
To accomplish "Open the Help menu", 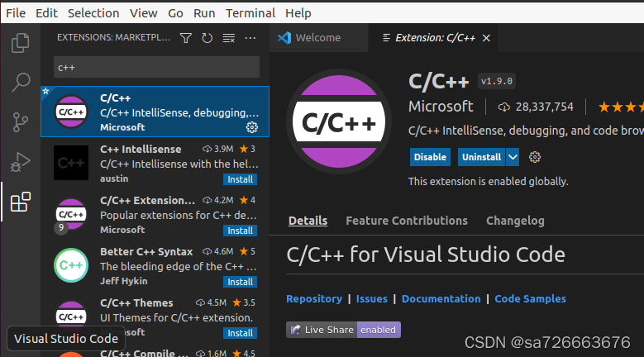I will (x=298, y=13).
